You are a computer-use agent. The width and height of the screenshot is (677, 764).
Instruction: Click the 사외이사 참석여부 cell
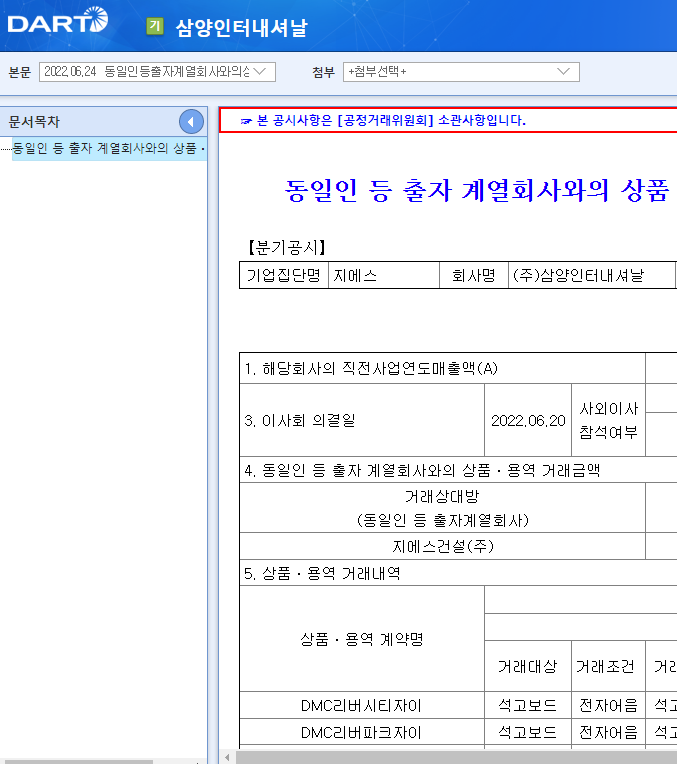pos(608,420)
